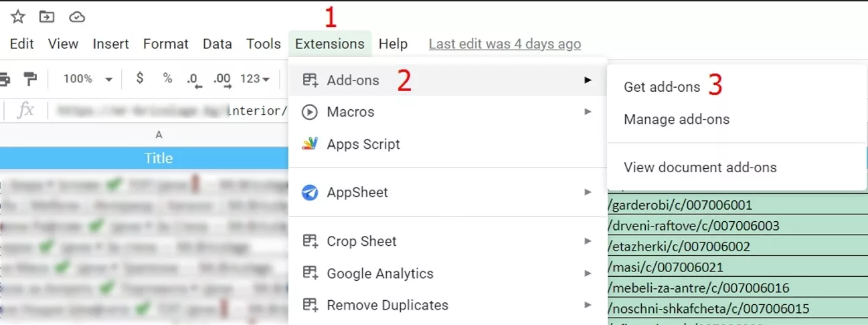868x325 pixels.
Task: Check the cloud save status icon
Action: click(77, 17)
